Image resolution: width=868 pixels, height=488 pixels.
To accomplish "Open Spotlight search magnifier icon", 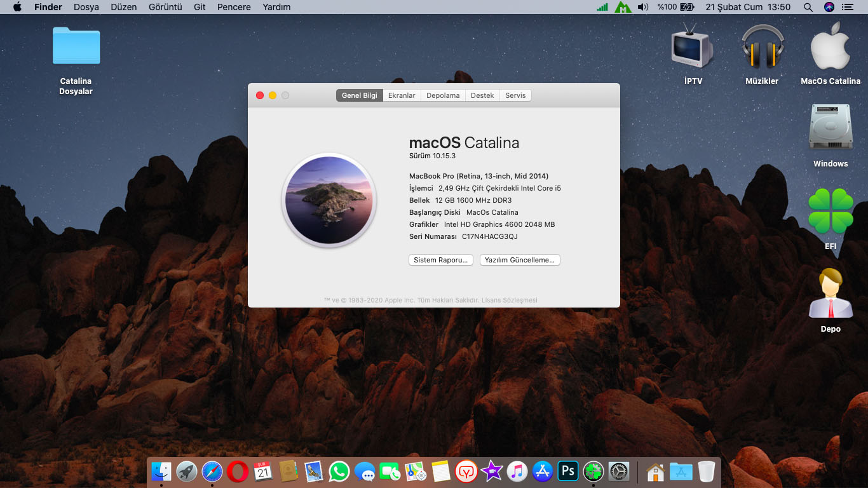I will (x=808, y=7).
